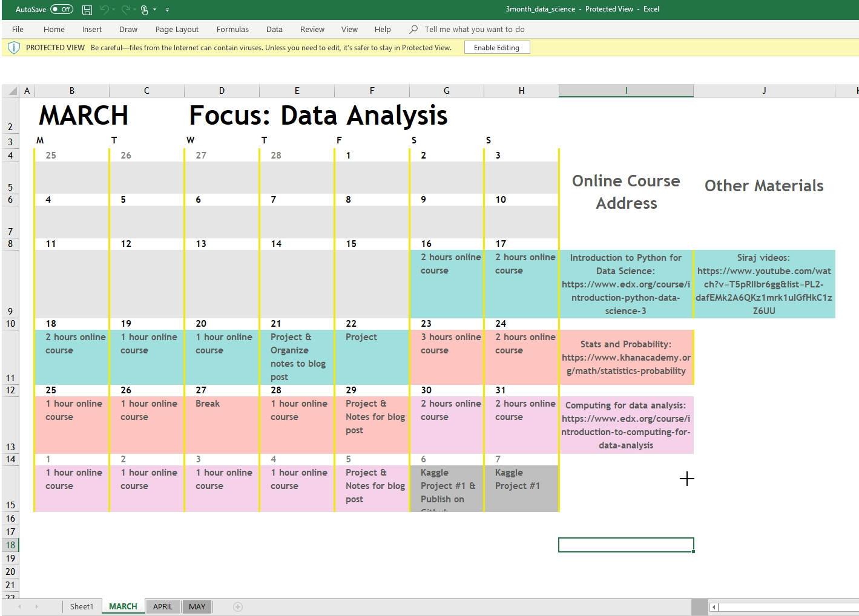Switch to the APRIL sheet tab

162,607
